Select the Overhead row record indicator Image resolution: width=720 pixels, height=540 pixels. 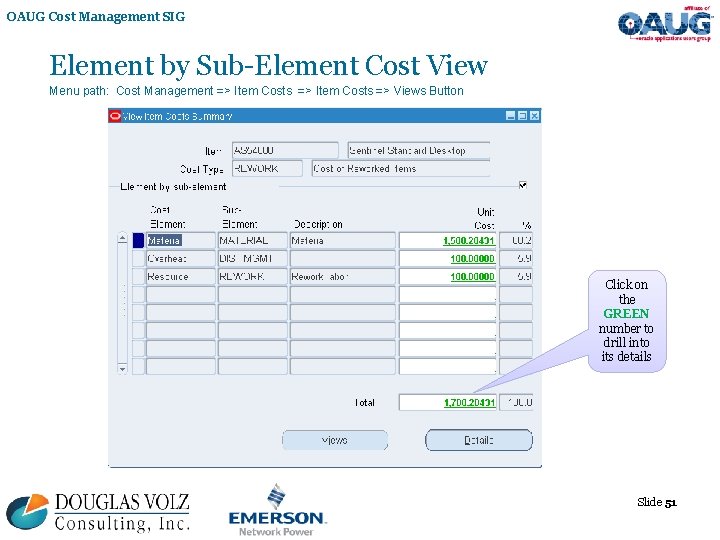click(138, 259)
